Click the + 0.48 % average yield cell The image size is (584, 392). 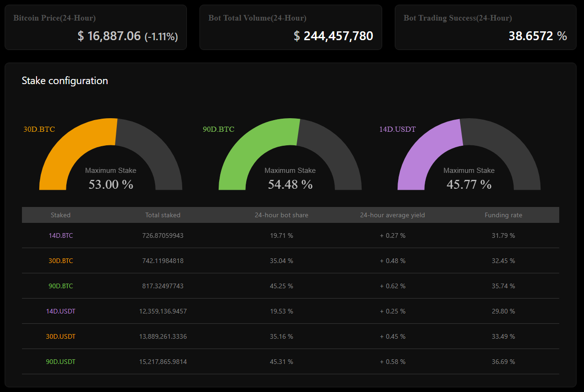[392, 261]
